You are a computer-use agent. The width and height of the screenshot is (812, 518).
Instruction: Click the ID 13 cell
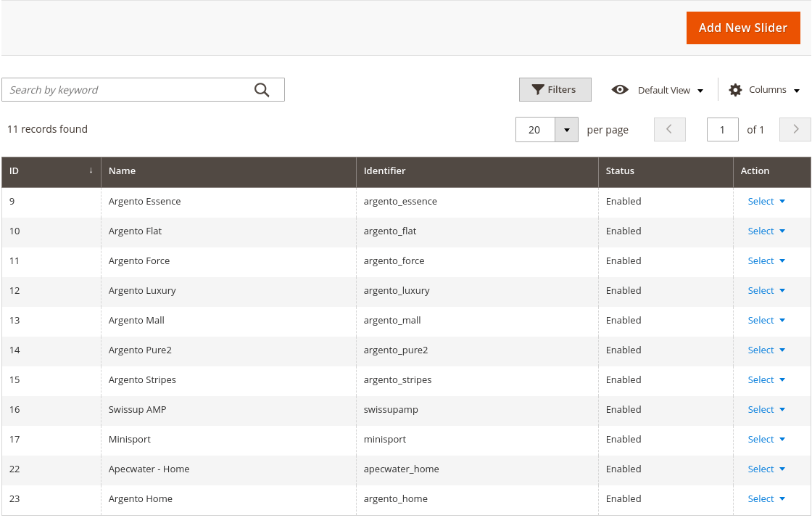51,321
